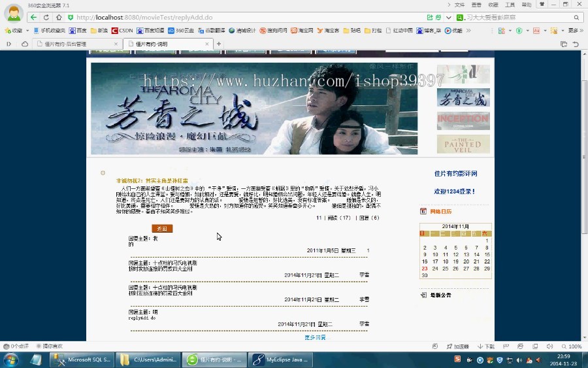Open the 收藏 favorites star button

click(x=14, y=30)
